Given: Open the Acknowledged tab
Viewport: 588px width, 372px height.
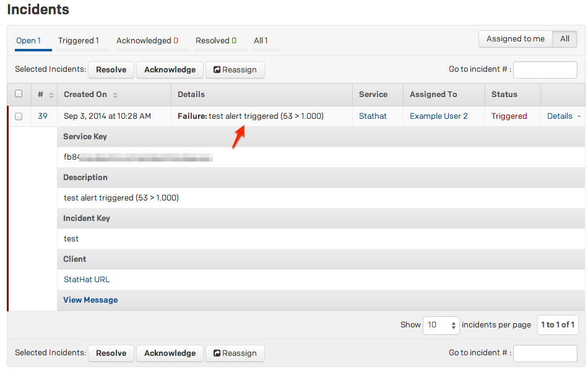Looking at the screenshot, I should pos(147,41).
